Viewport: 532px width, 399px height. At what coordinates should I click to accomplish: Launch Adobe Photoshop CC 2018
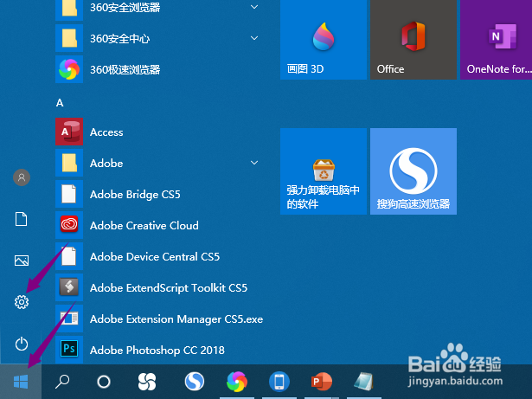[160, 350]
